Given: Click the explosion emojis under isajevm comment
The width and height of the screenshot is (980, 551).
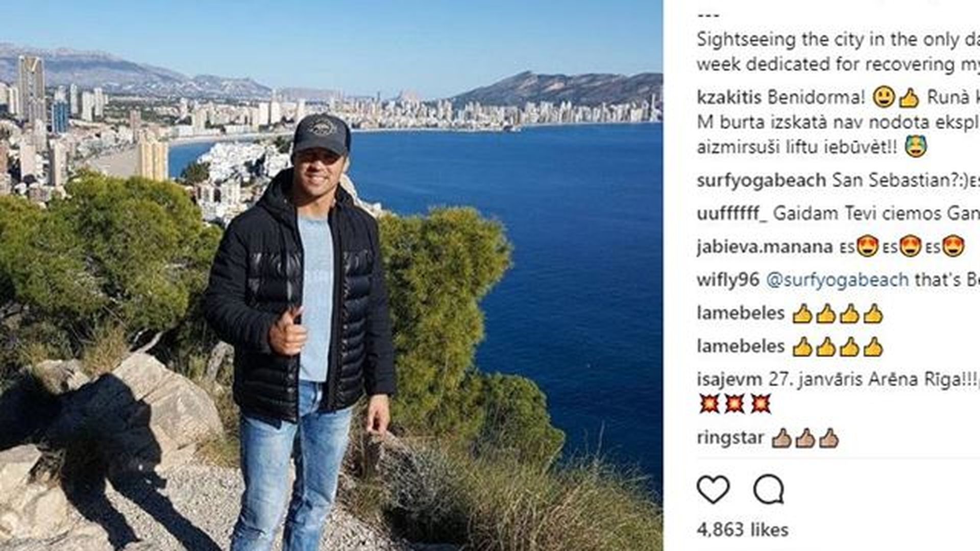Looking at the screenshot, I should (x=734, y=405).
